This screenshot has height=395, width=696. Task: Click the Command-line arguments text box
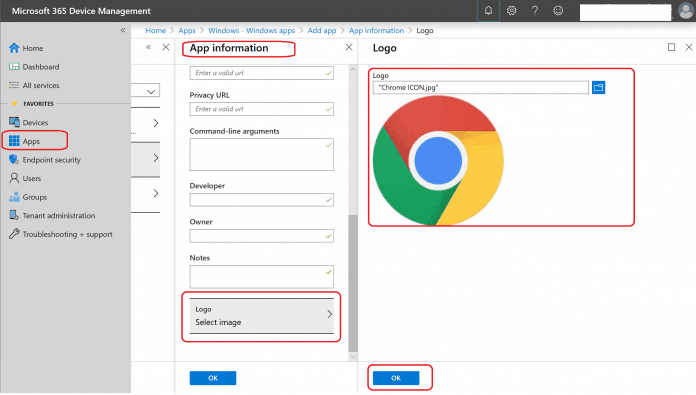click(261, 154)
